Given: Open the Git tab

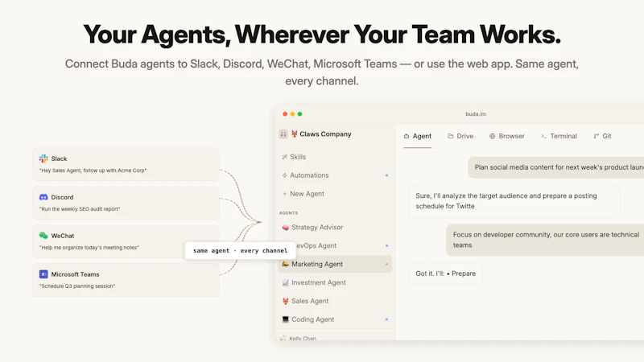Looking at the screenshot, I should point(602,136).
